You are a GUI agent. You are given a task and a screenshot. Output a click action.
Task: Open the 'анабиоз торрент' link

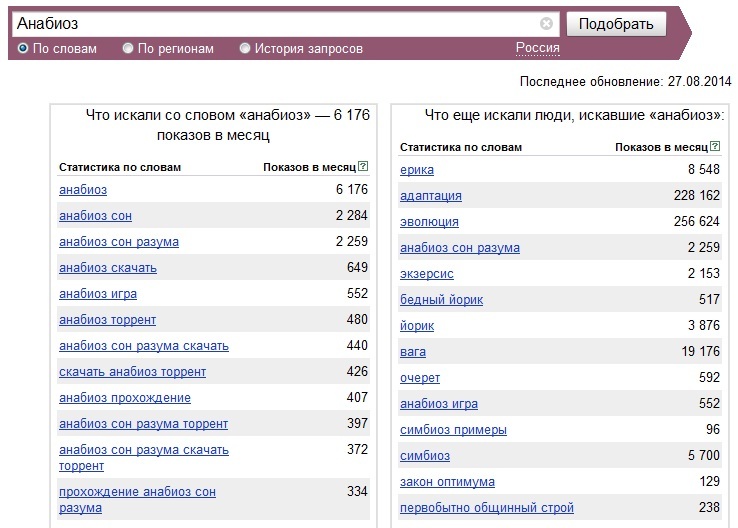107,320
